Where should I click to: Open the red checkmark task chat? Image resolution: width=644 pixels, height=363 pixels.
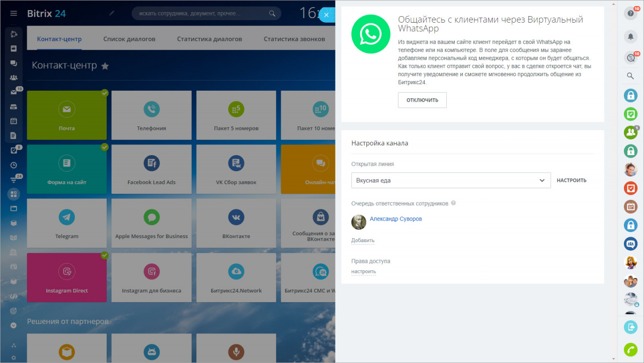[630, 188]
